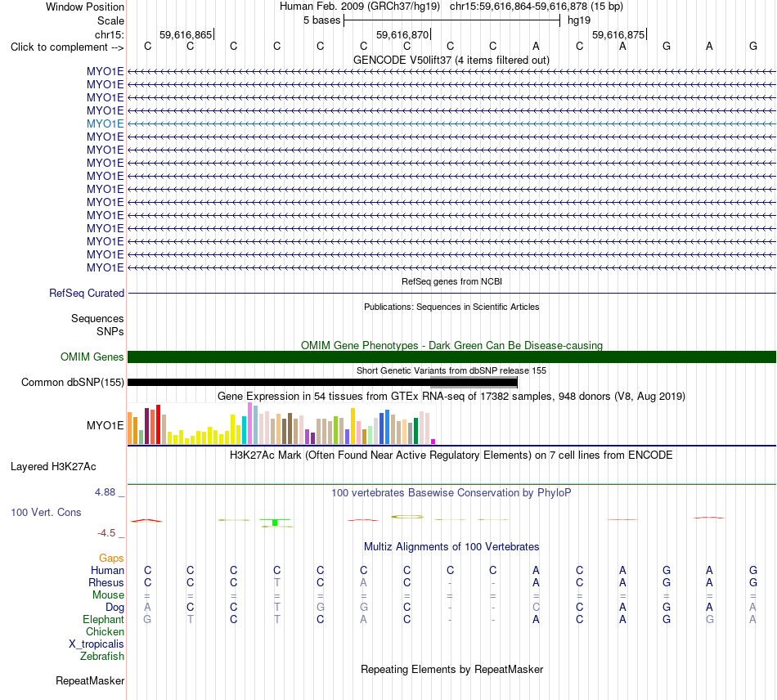Image resolution: width=777 pixels, height=700 pixels.
Task: Click the orange 'Gaps' label
Action: (x=111, y=559)
